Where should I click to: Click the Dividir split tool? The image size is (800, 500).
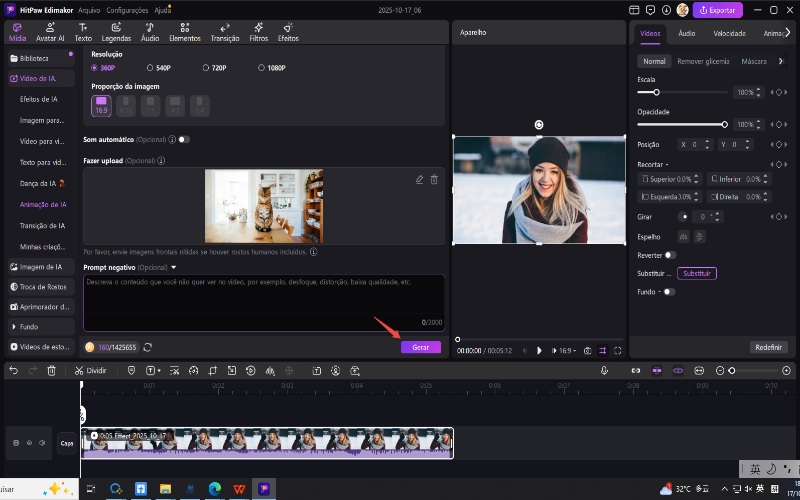point(90,370)
